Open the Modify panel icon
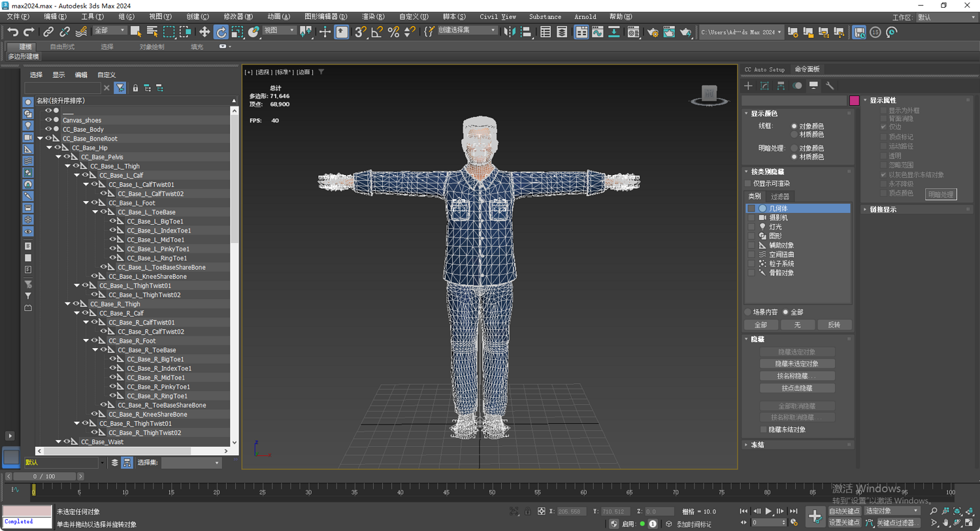Screen dimensions: 980x531 click(x=765, y=86)
